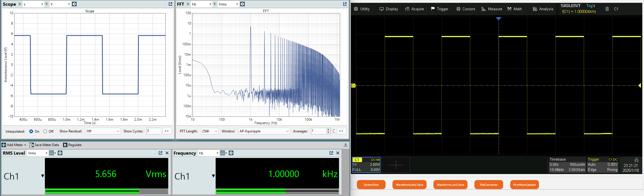Image resolution: width=644 pixels, height=196 pixels.
Task: Open the Siglent Trigger menu
Action: point(440,9)
